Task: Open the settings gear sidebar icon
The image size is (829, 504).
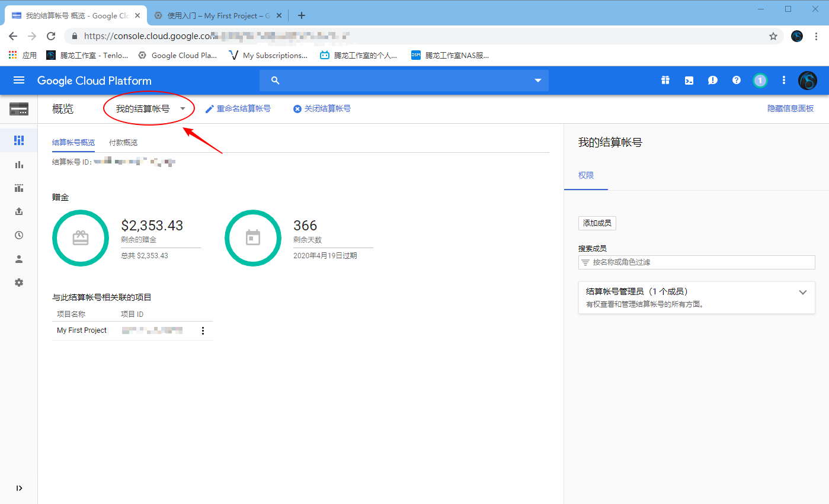Action: (x=19, y=283)
